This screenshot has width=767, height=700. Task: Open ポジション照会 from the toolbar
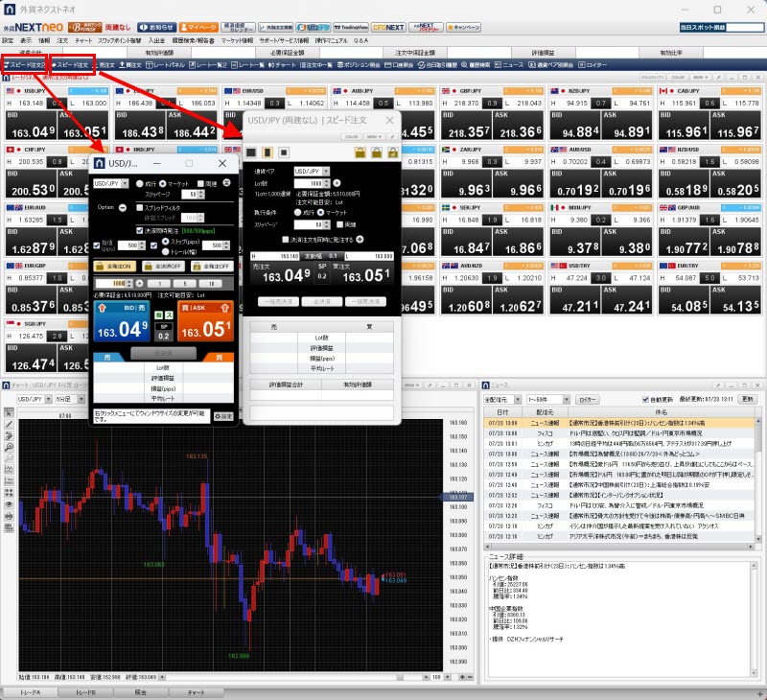click(x=359, y=64)
